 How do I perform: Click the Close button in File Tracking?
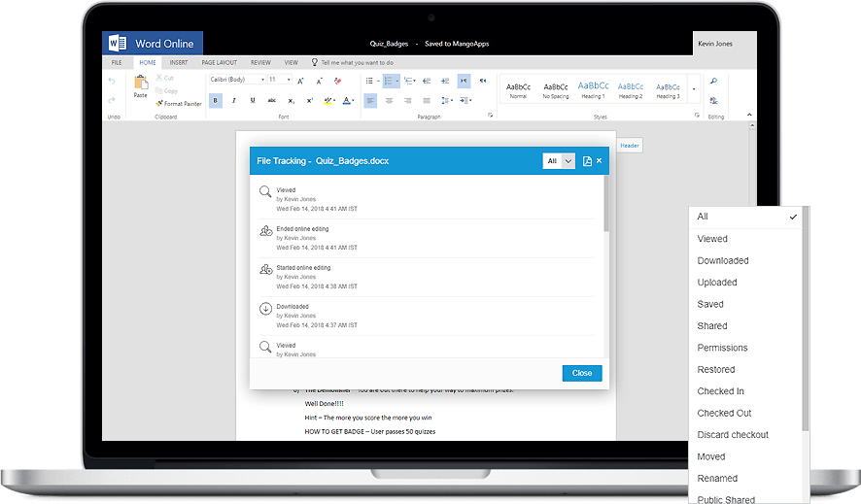coord(582,373)
